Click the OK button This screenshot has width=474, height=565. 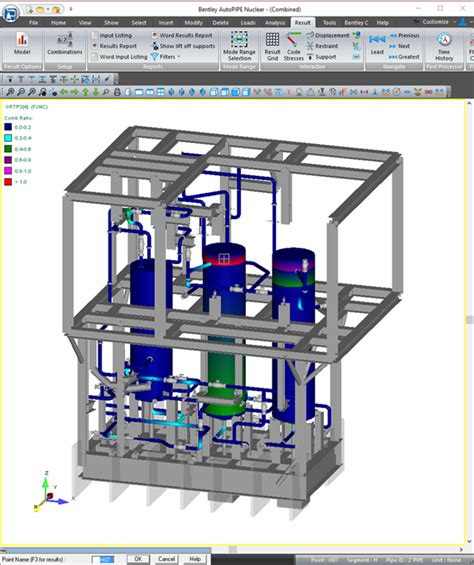click(138, 559)
